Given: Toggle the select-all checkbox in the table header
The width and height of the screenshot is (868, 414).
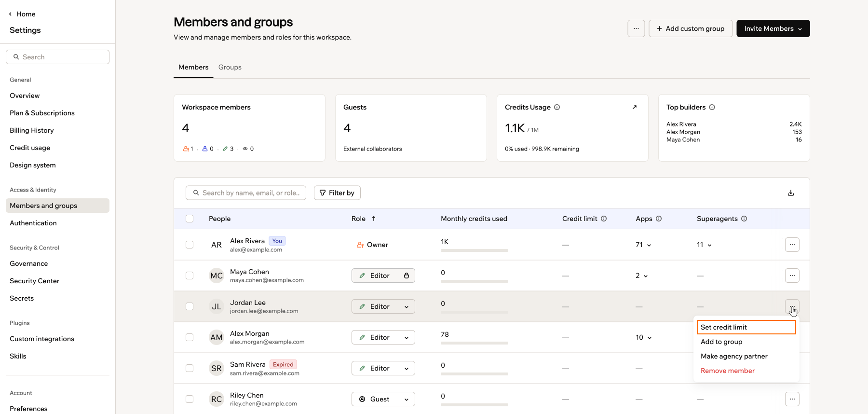Looking at the screenshot, I should (x=190, y=219).
